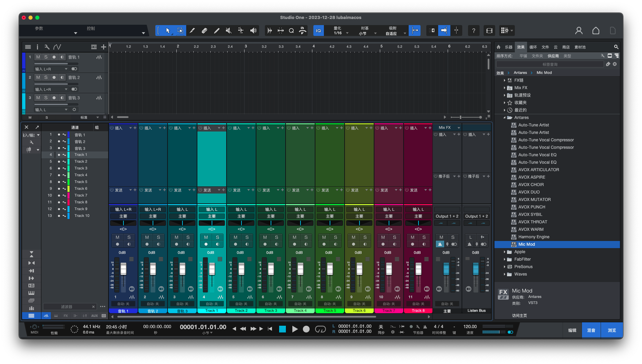Select the Bend tool
The image size is (642, 364).
click(x=241, y=31)
